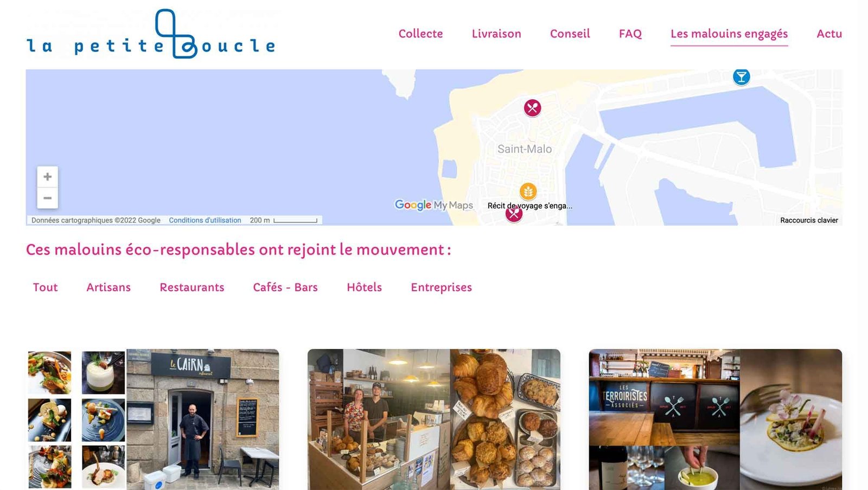This screenshot has height=490, width=868.
Task: Select the red fork and spoon marker above Saint-Malo
Action: (532, 108)
